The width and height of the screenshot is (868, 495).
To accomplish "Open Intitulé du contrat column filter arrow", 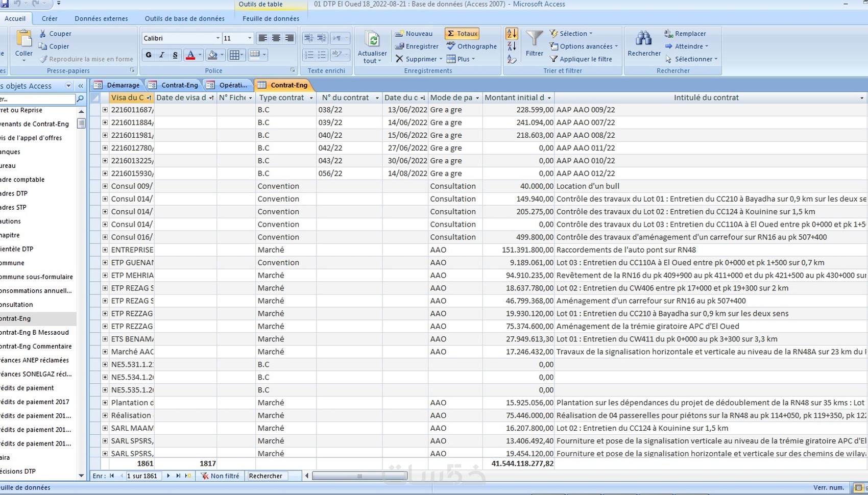I will [862, 98].
